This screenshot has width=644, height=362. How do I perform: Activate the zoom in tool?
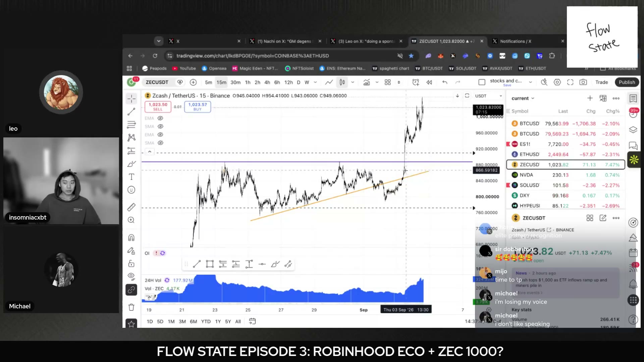(131, 220)
